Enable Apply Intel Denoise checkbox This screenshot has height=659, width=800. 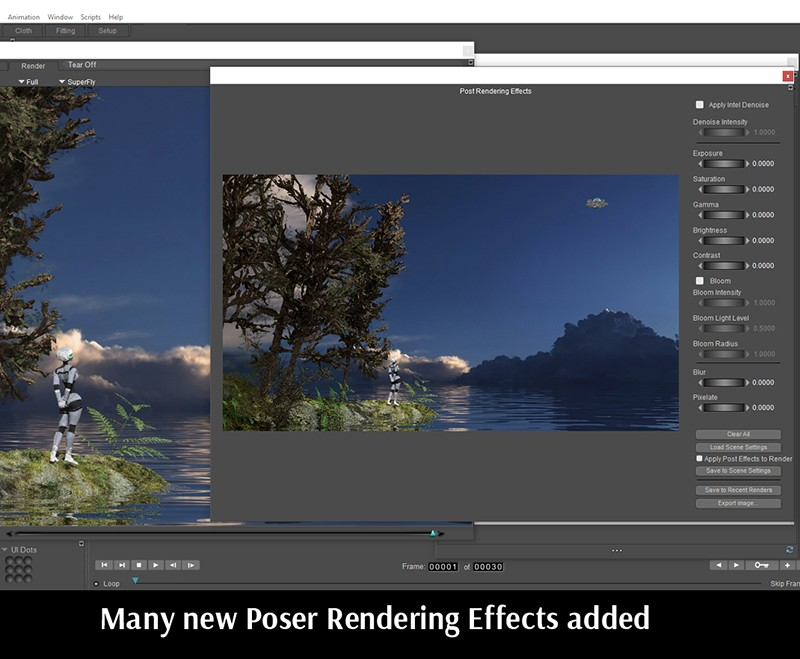pyautogui.click(x=700, y=105)
